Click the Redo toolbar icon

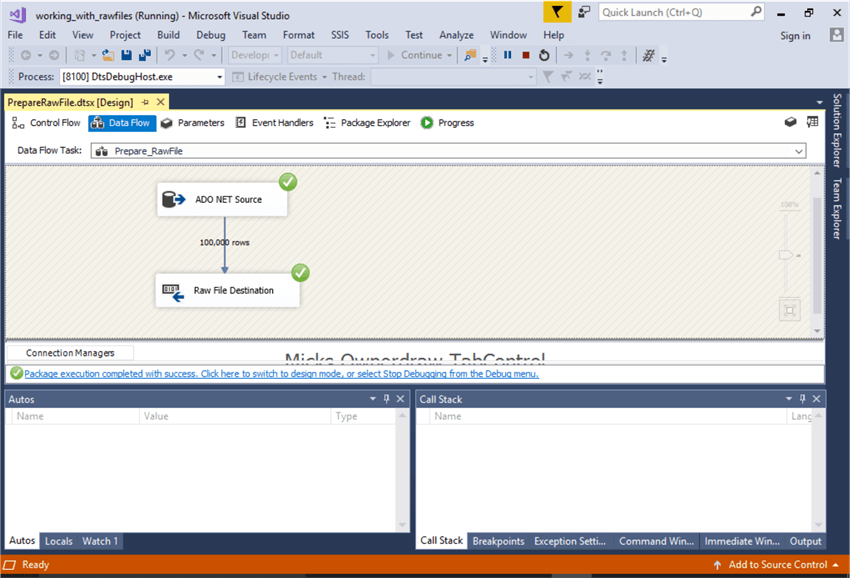pos(199,55)
